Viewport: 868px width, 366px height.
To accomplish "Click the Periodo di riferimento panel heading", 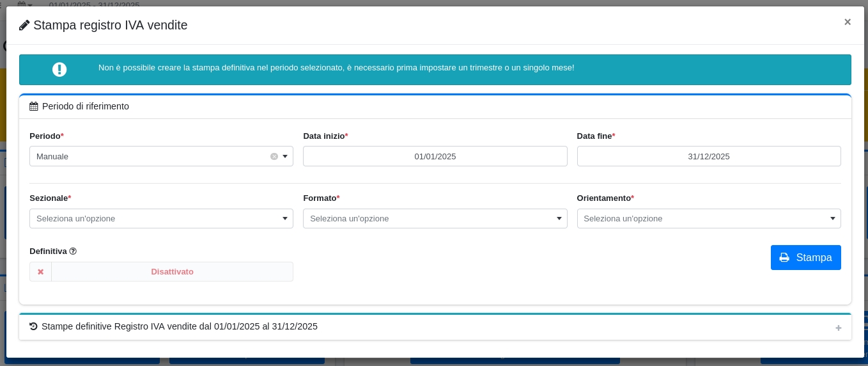I will (x=86, y=106).
